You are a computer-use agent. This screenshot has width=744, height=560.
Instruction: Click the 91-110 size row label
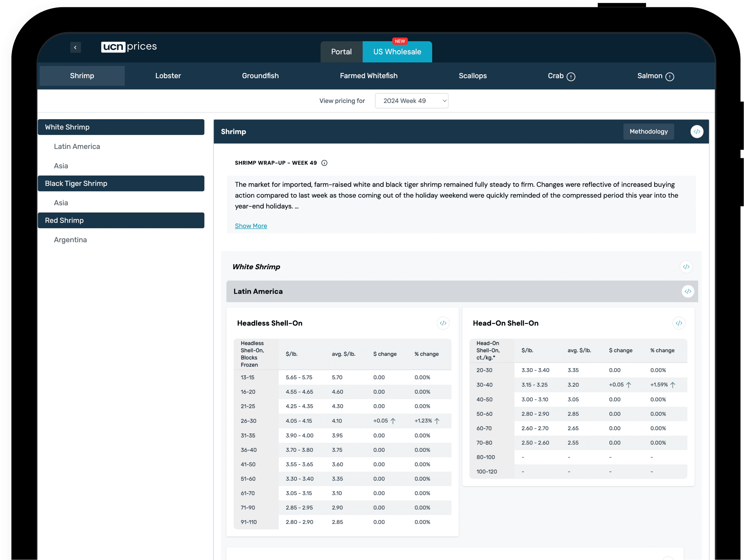coord(248,522)
